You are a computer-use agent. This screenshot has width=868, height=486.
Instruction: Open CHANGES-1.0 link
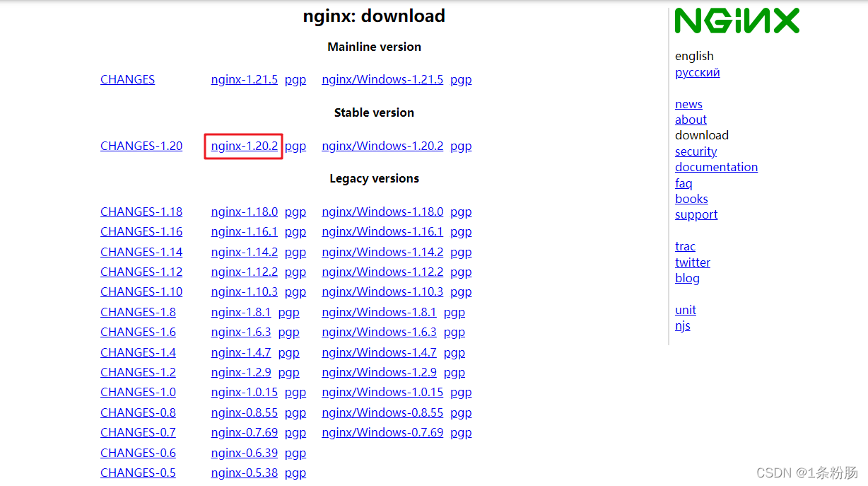(x=138, y=393)
